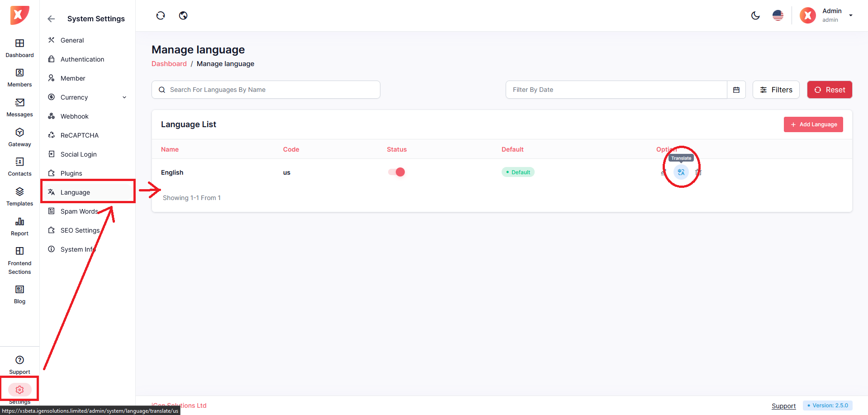
Task: Click the globe icon in top bar
Action: [x=183, y=16]
